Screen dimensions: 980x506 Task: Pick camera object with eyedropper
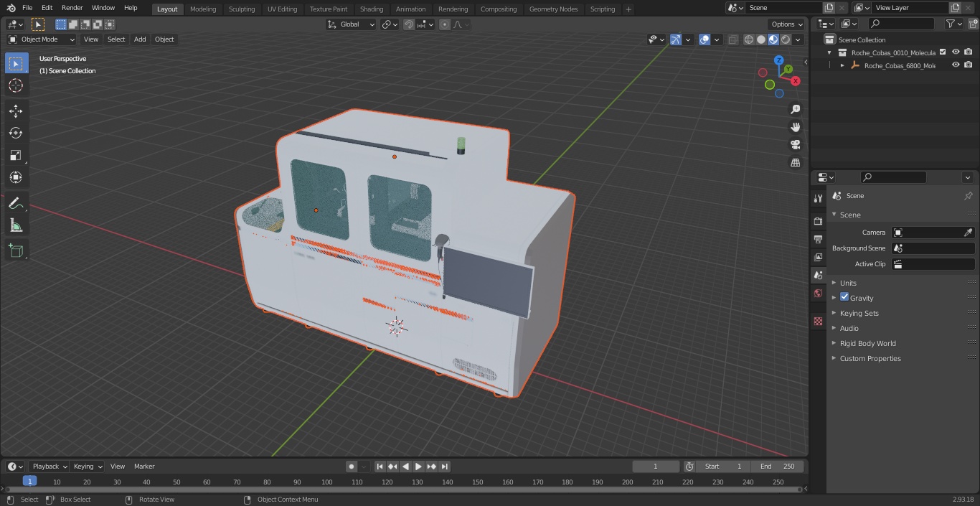click(x=968, y=233)
